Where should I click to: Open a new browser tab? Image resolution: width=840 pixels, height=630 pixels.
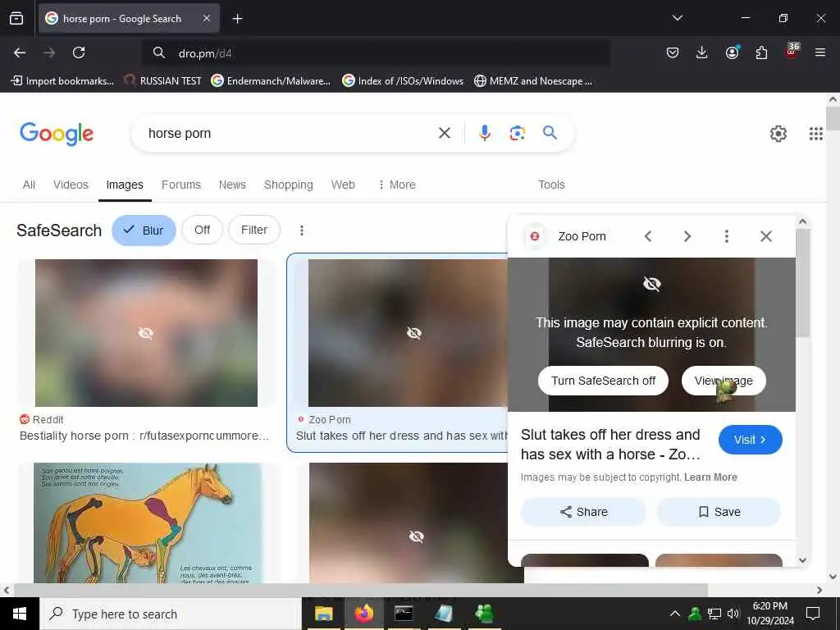click(x=237, y=19)
